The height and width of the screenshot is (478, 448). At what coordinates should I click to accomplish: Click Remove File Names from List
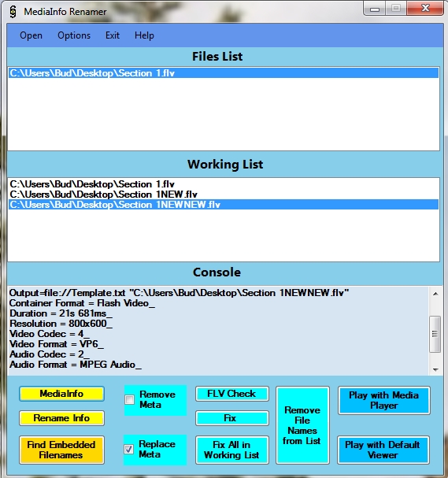pos(302,425)
